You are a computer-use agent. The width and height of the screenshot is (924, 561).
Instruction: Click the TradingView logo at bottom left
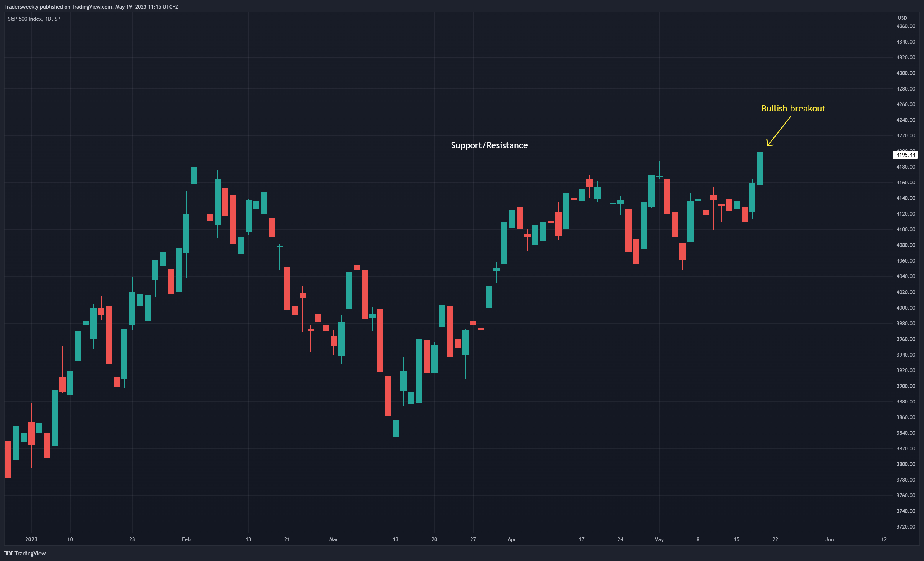(25, 553)
